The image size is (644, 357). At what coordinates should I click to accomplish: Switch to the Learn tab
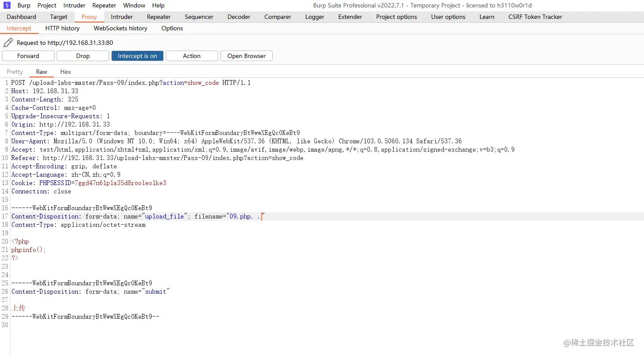pyautogui.click(x=487, y=17)
